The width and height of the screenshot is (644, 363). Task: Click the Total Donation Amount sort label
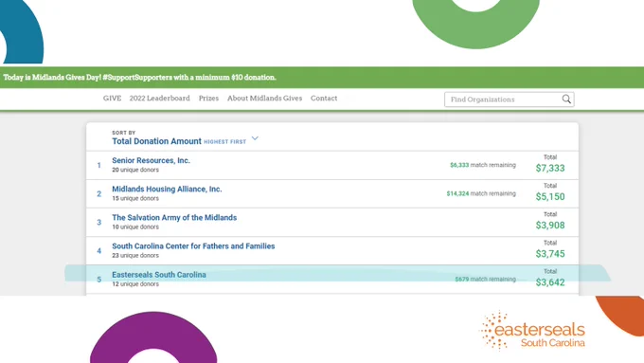tap(156, 141)
